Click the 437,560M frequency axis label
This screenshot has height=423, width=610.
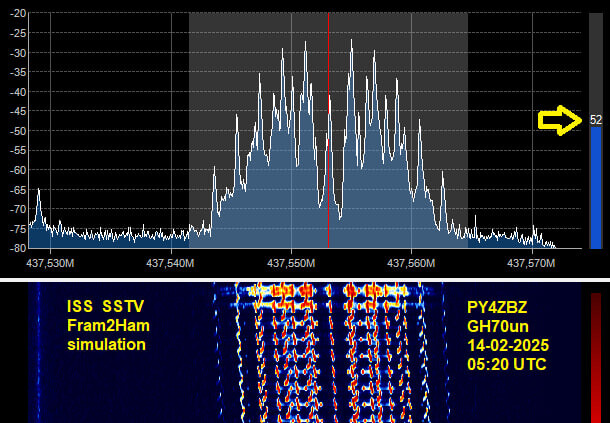(x=411, y=263)
